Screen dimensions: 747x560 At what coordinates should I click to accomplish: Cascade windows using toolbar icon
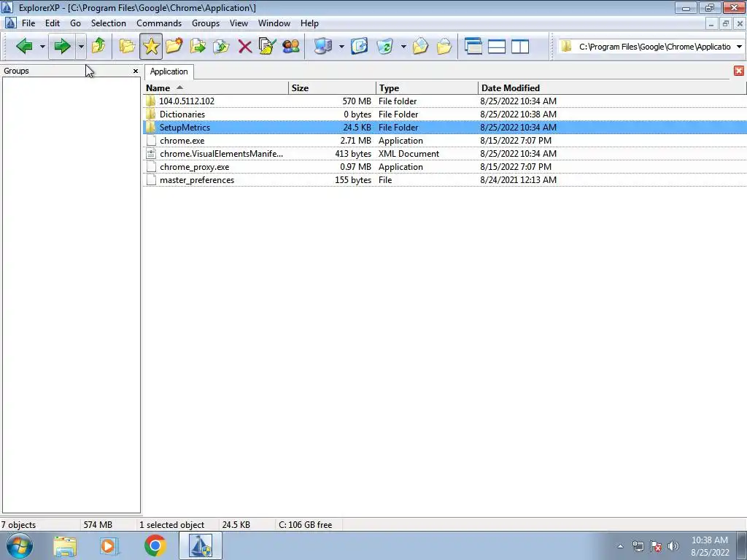[473, 46]
